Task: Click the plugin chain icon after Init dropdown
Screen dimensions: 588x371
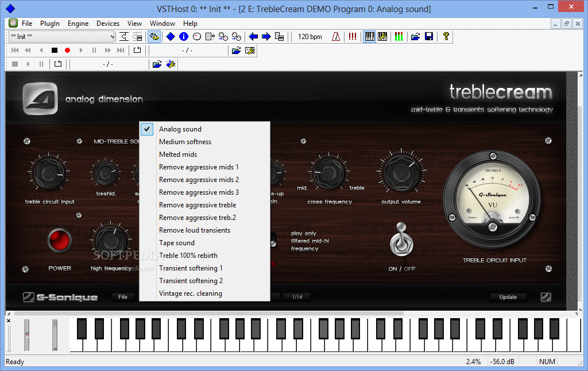Action: point(124,36)
